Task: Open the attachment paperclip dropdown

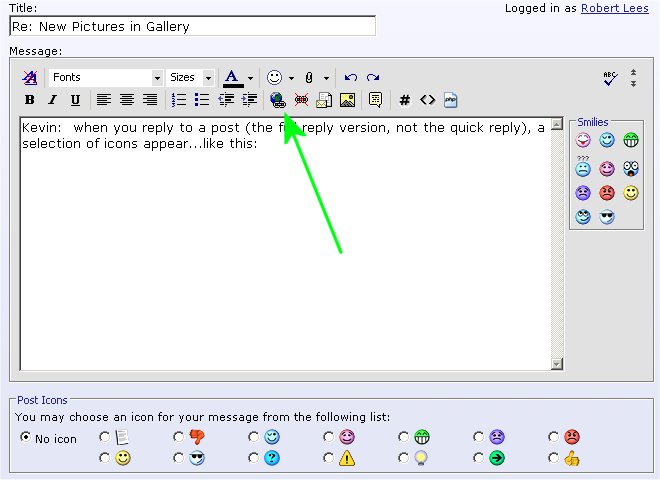Action: [x=326, y=78]
